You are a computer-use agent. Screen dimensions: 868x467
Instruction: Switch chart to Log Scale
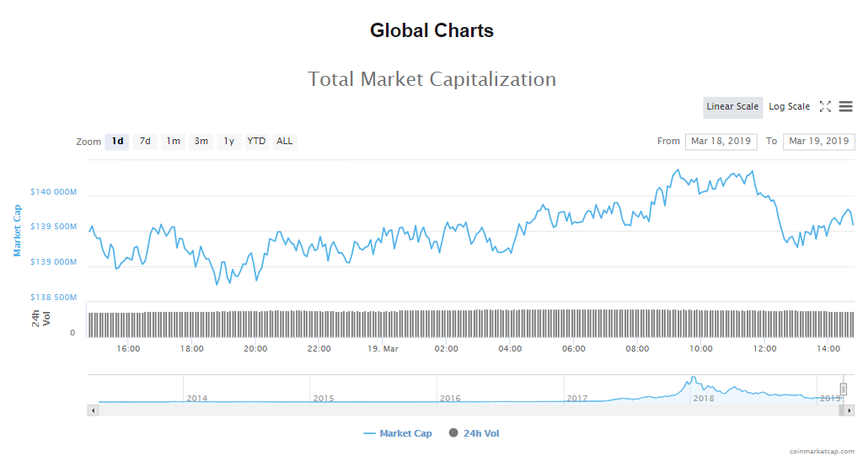pyautogui.click(x=789, y=107)
